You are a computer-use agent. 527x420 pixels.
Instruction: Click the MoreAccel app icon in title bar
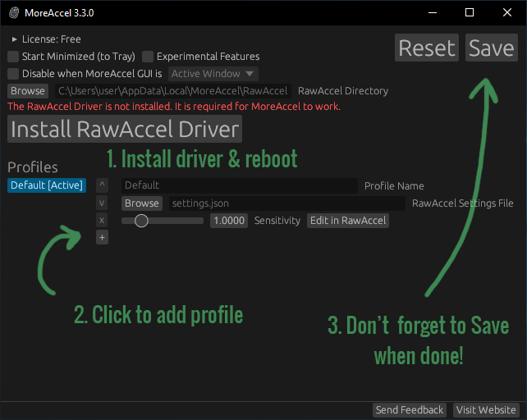(14, 13)
